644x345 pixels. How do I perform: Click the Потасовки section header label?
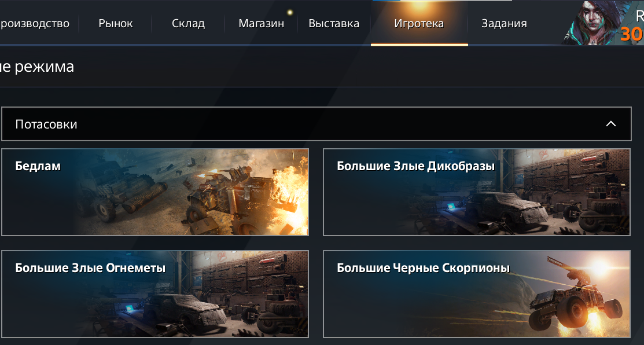click(x=46, y=124)
